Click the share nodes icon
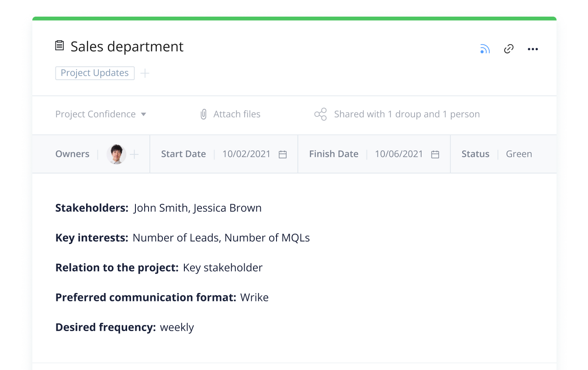This screenshot has height=370, width=588. click(321, 114)
